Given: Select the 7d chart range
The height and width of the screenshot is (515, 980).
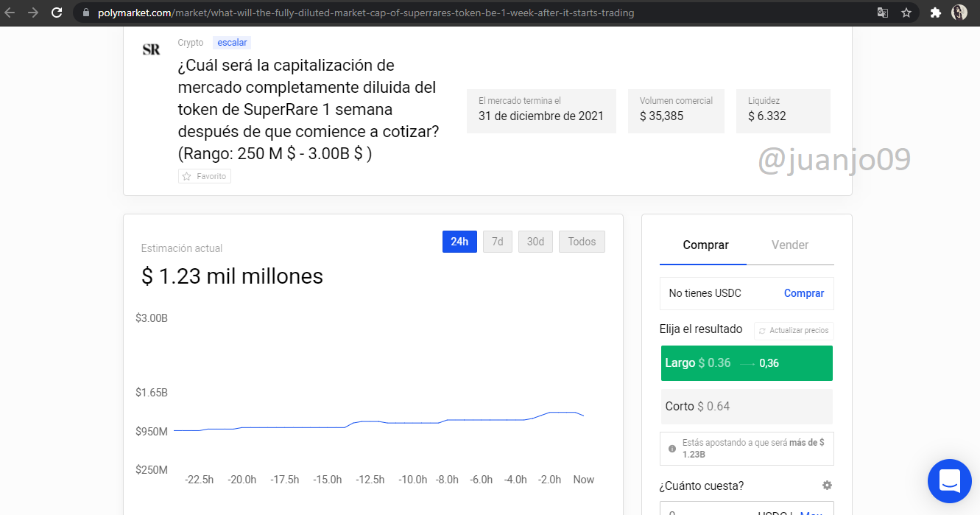Looking at the screenshot, I should pyautogui.click(x=497, y=242).
